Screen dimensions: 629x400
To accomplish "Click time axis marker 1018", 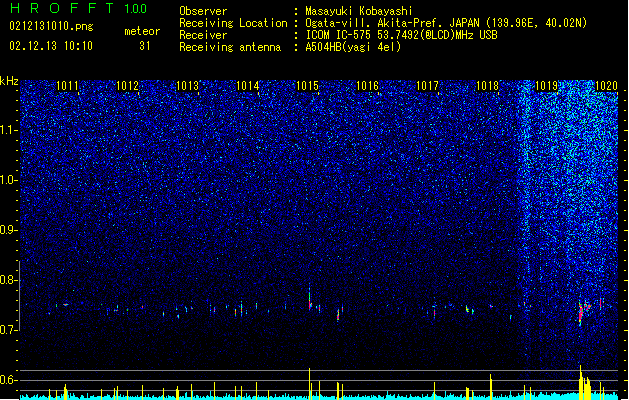I will pyautogui.click(x=487, y=86).
